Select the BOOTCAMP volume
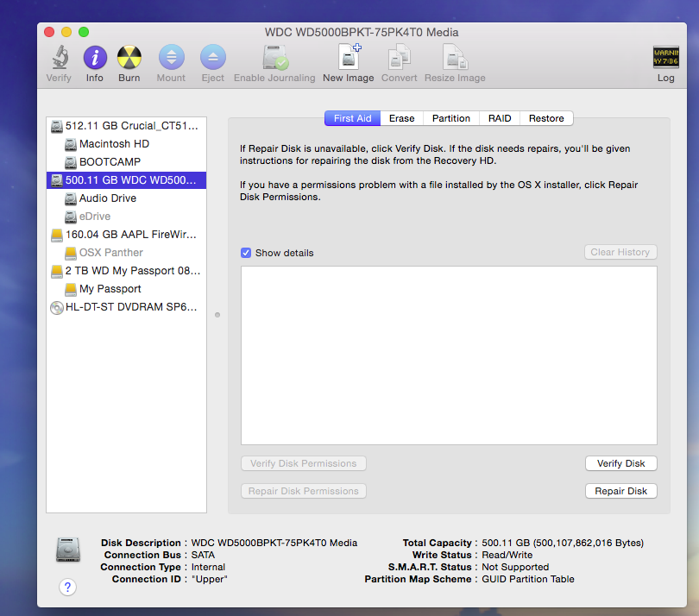The height and width of the screenshot is (616, 699). (126, 162)
